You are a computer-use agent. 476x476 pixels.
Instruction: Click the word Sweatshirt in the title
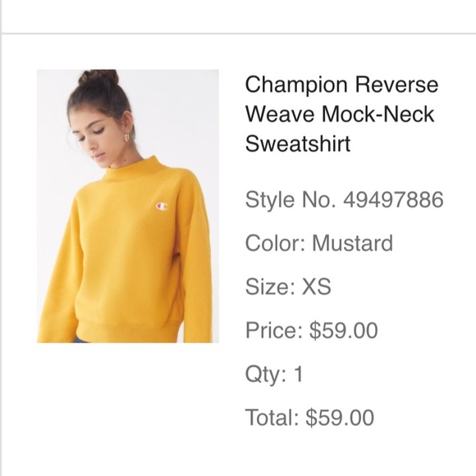(298, 144)
